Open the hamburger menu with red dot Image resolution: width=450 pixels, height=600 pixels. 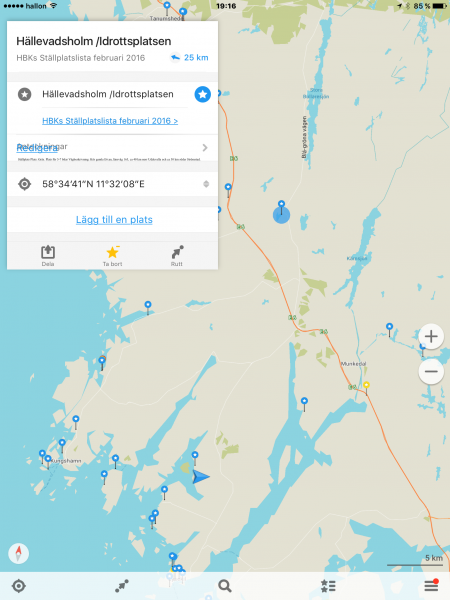(x=431, y=585)
